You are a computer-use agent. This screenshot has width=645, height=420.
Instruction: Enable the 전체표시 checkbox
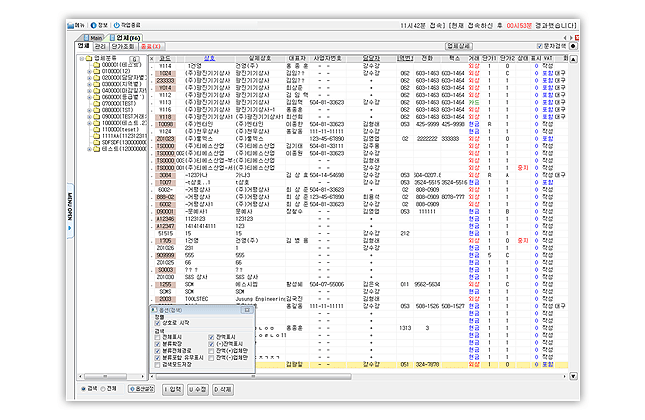(x=157, y=337)
